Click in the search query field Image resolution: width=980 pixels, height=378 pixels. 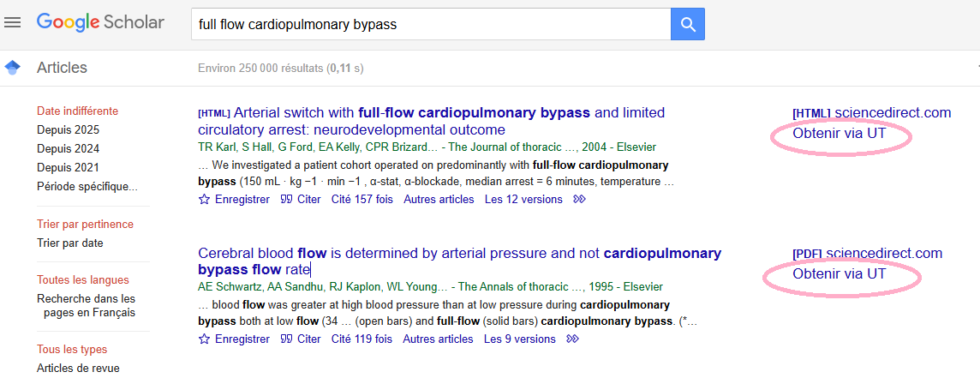point(428,24)
